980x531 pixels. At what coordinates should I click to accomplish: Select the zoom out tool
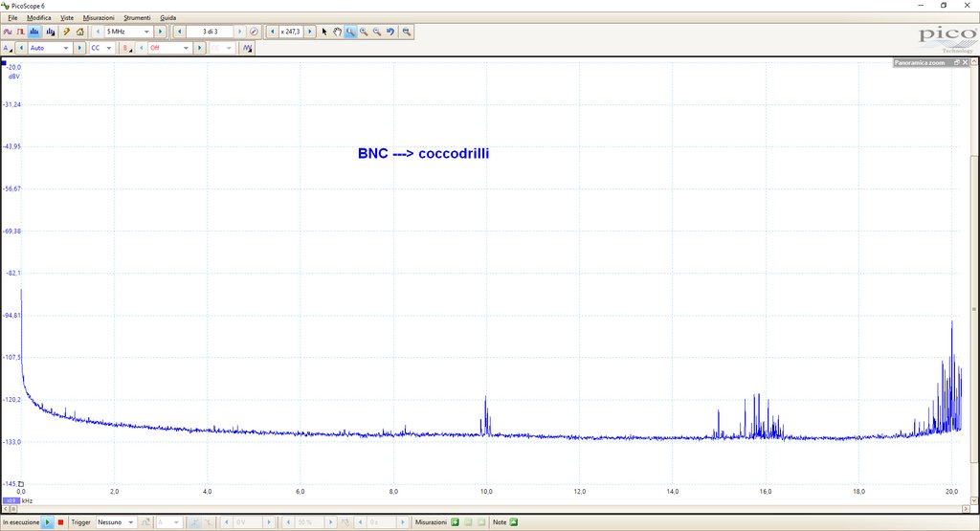click(377, 32)
